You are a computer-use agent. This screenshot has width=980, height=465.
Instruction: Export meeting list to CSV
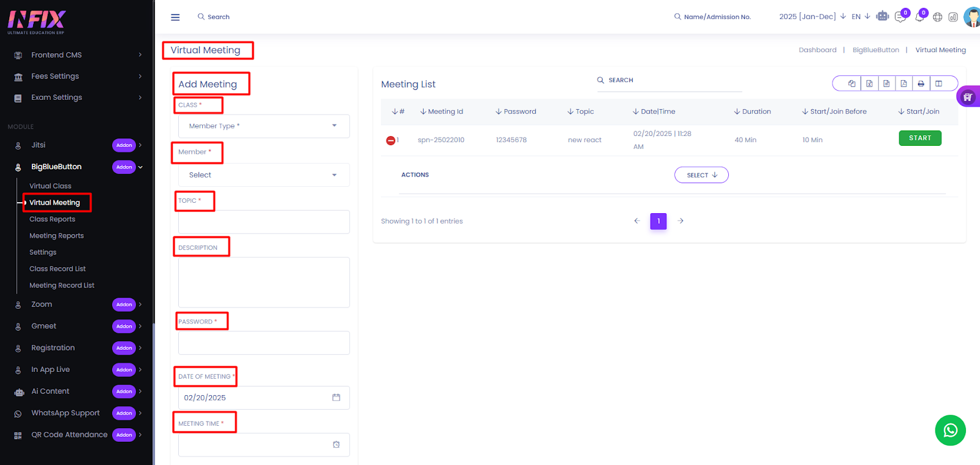(886, 83)
